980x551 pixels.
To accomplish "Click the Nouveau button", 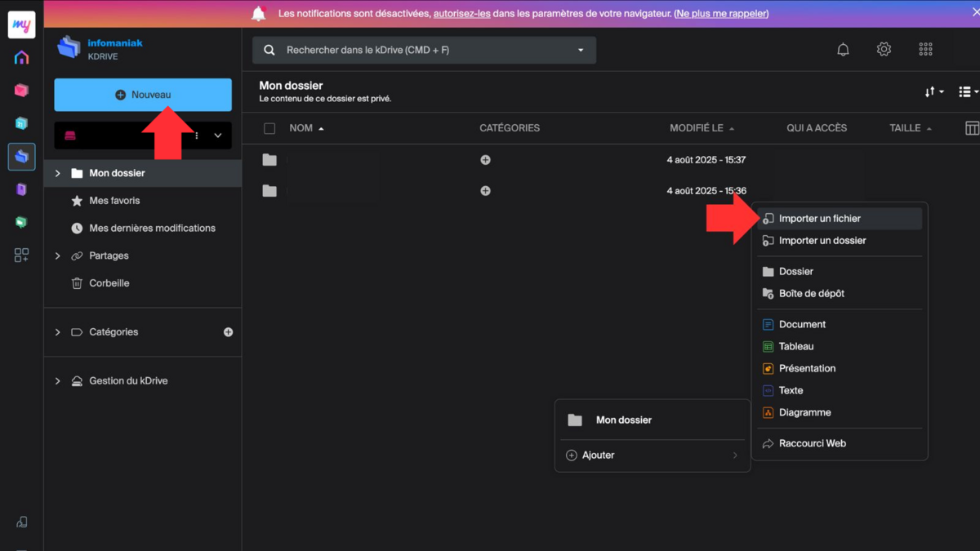I will [x=143, y=95].
